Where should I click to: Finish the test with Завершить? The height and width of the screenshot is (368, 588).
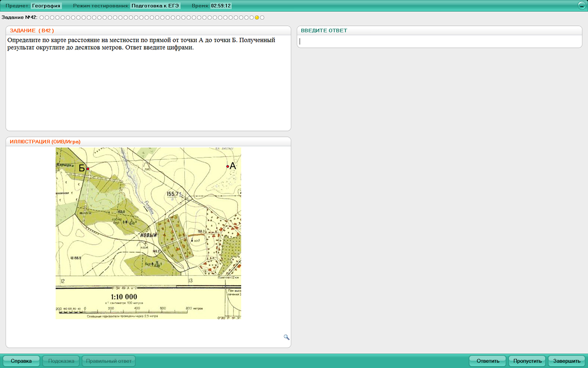pos(566,361)
